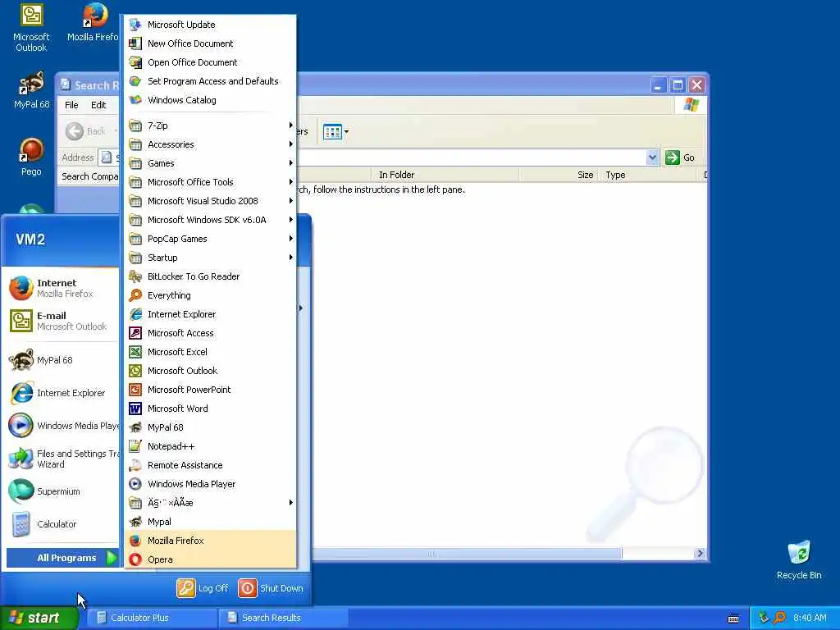The image size is (840, 630).
Task: Click the Go button in Search Results
Action: point(680,157)
